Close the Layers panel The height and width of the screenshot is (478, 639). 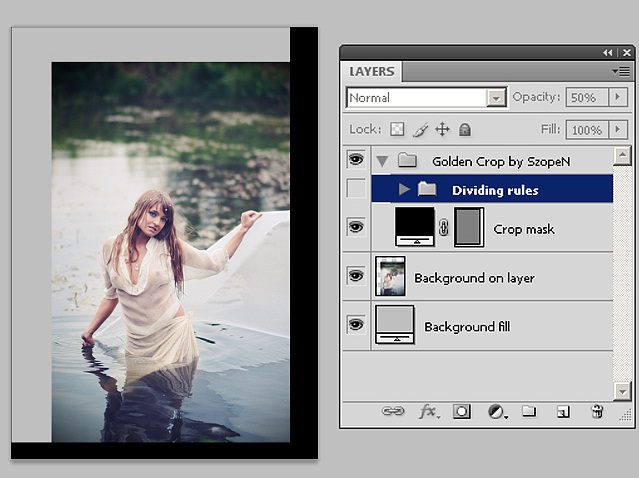(x=627, y=53)
